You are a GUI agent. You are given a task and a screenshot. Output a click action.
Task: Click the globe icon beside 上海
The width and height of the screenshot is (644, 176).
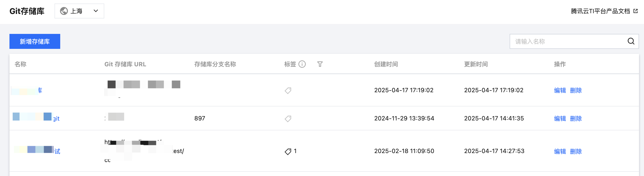[x=64, y=11]
